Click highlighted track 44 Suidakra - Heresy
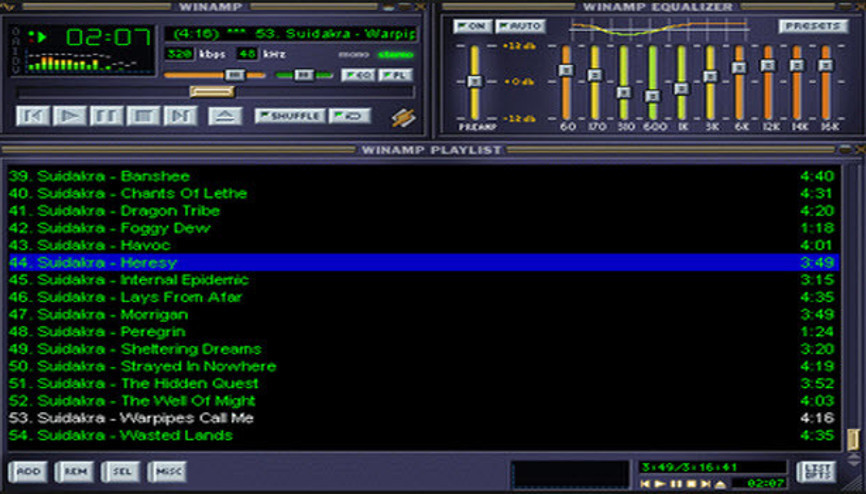The width and height of the screenshot is (866, 494). click(x=424, y=262)
